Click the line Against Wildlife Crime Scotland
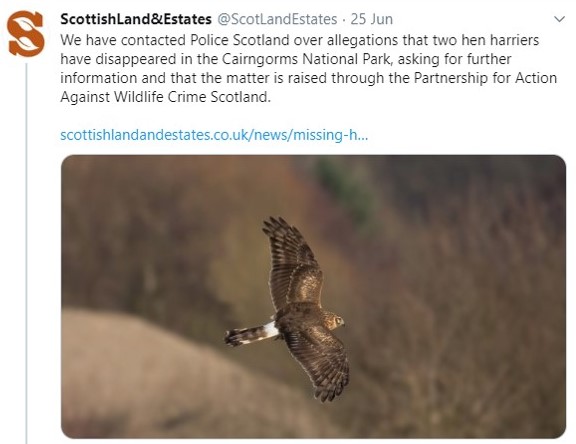The height and width of the screenshot is (444, 576). coord(165,97)
